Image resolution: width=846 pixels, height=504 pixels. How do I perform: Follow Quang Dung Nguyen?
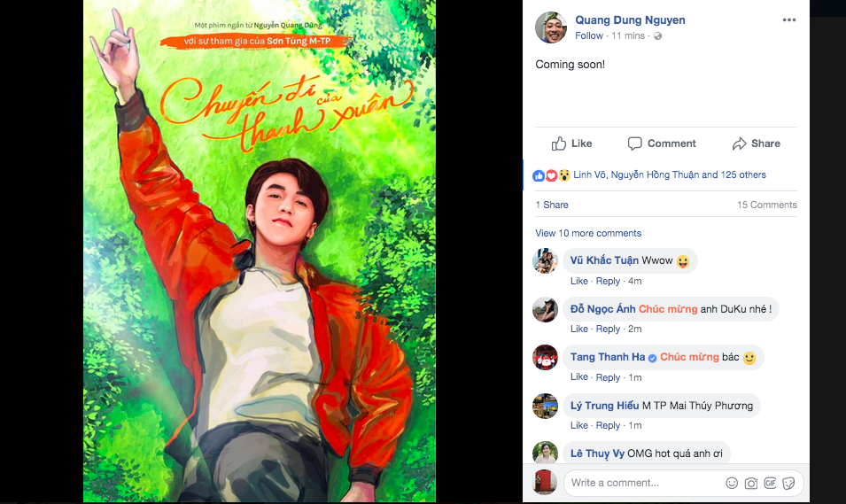tap(589, 36)
